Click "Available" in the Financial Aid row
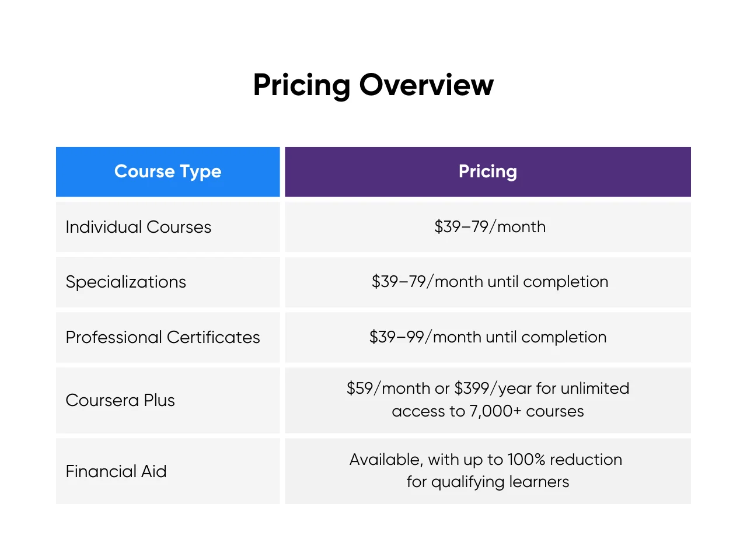 click(386, 460)
